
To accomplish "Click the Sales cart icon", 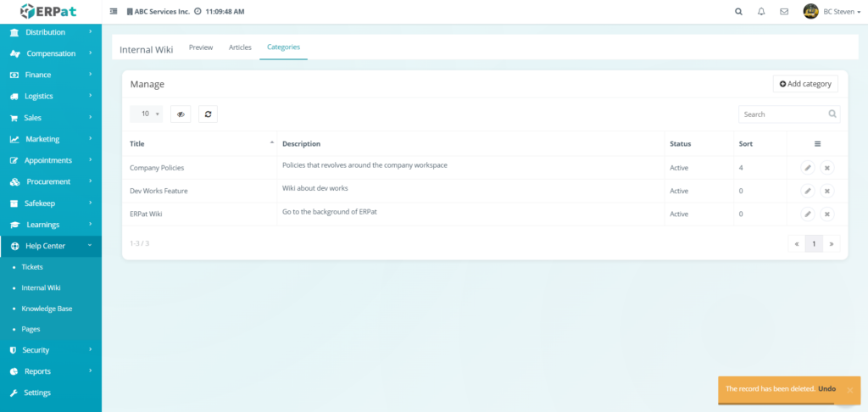I will [14, 118].
